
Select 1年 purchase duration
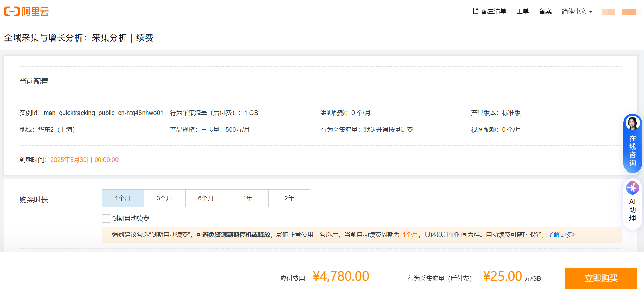click(x=248, y=198)
